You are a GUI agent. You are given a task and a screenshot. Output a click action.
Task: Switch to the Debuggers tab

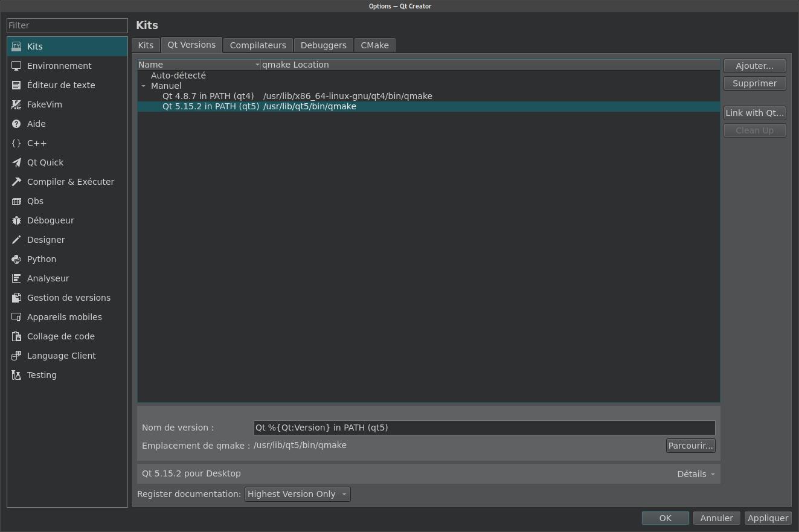(x=324, y=45)
